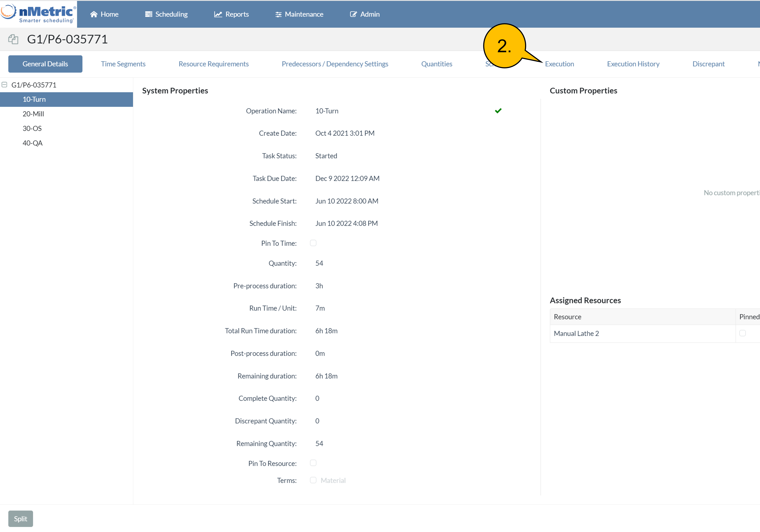Click the Split button

pos(20,518)
